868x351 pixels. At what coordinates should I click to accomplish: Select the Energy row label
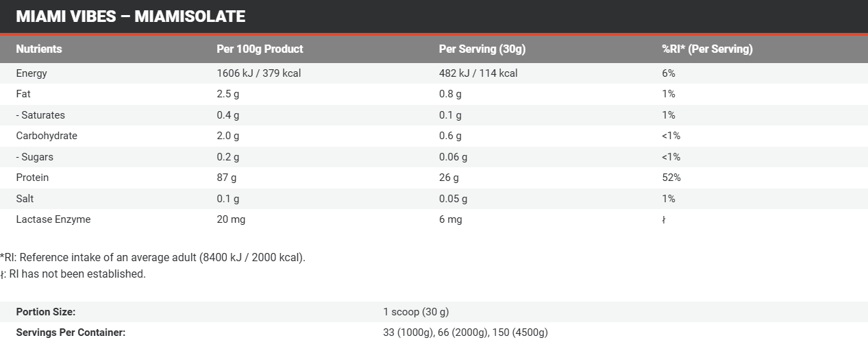tap(32, 73)
